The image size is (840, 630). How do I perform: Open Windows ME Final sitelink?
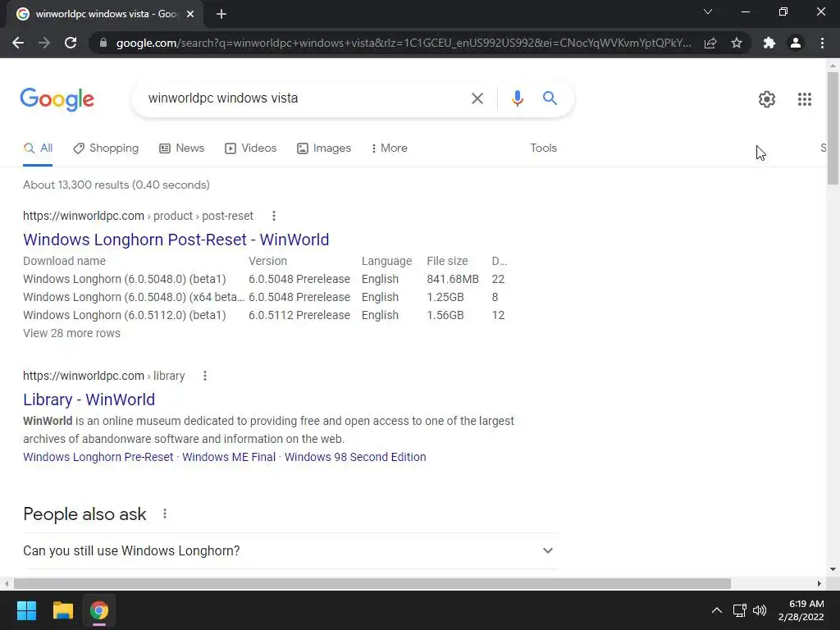click(229, 457)
